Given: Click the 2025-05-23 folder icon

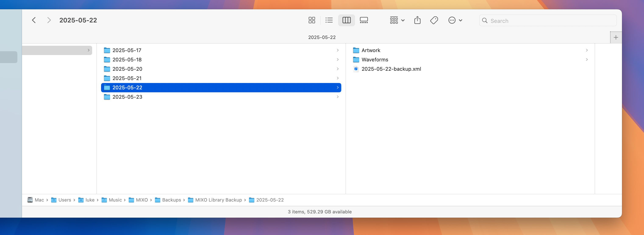Looking at the screenshot, I should click(107, 97).
